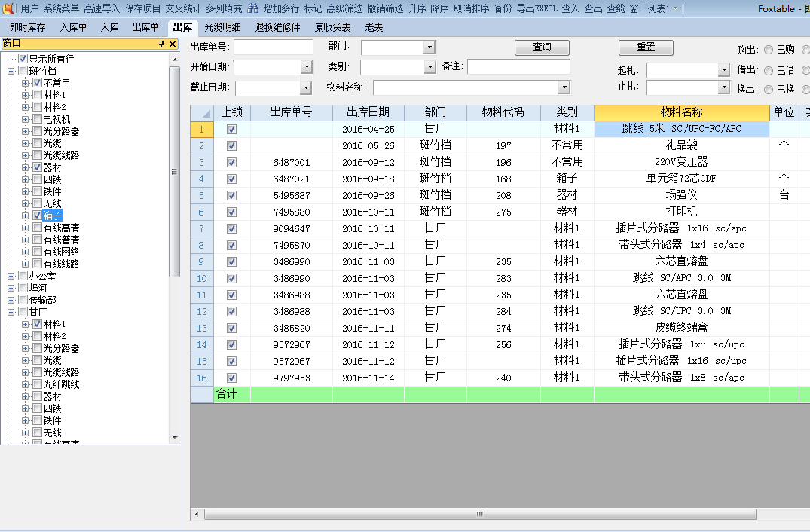Image resolution: width=810 pixels, height=532 pixels.
Task: Switch to the 即时库存 tab
Action: coord(27,27)
